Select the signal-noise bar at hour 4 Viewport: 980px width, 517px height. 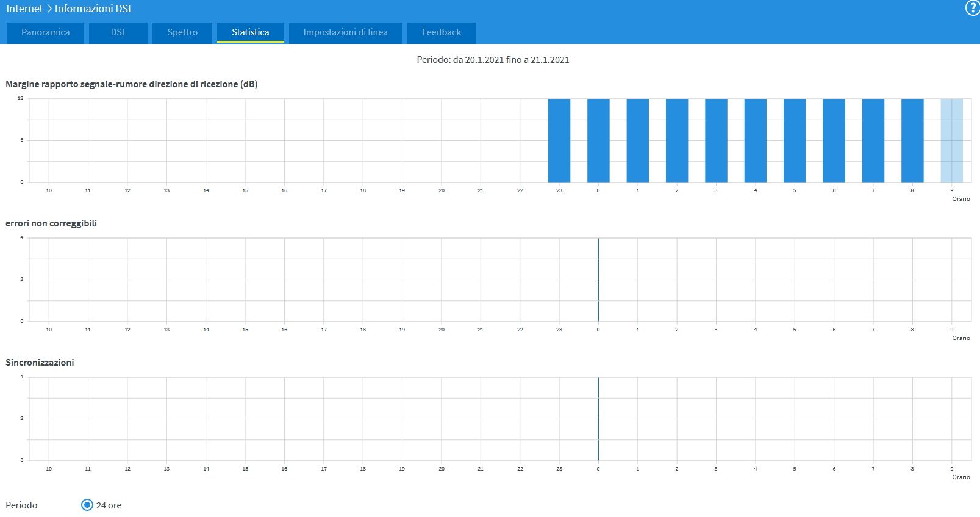(x=755, y=140)
